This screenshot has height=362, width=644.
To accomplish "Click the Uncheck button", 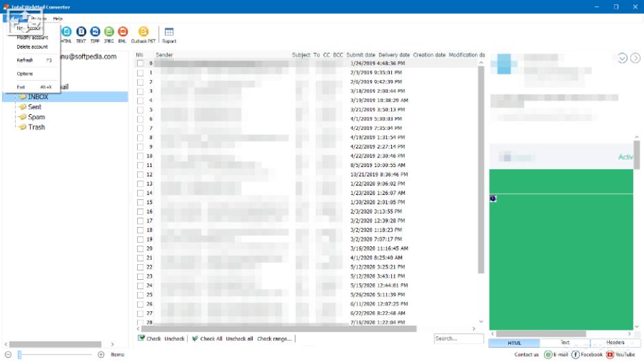I will pyautogui.click(x=175, y=339).
